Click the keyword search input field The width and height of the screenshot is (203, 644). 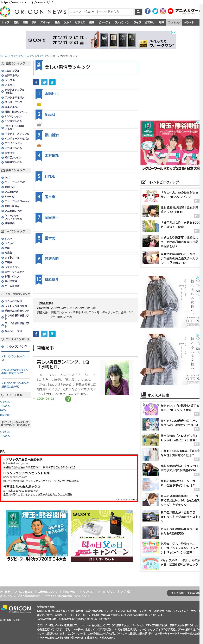click(115, 12)
